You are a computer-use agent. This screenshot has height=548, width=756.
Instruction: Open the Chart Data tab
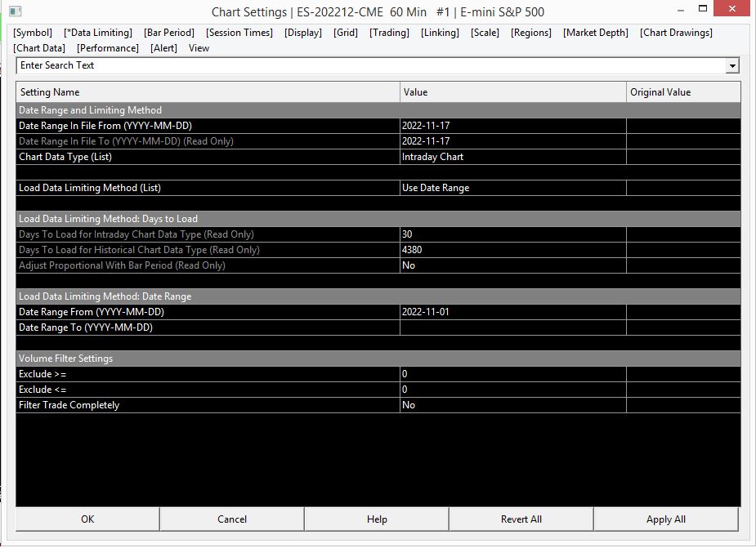coord(39,48)
